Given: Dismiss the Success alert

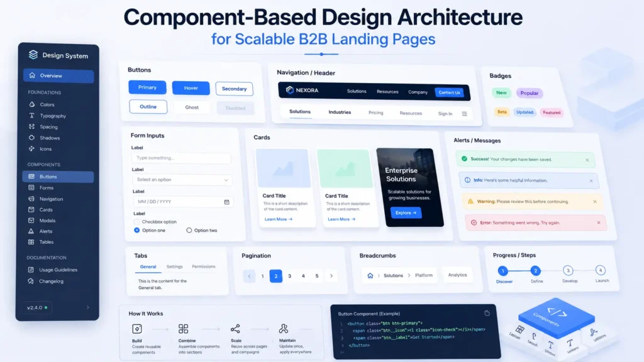Looking at the screenshot, I should pos(587,160).
